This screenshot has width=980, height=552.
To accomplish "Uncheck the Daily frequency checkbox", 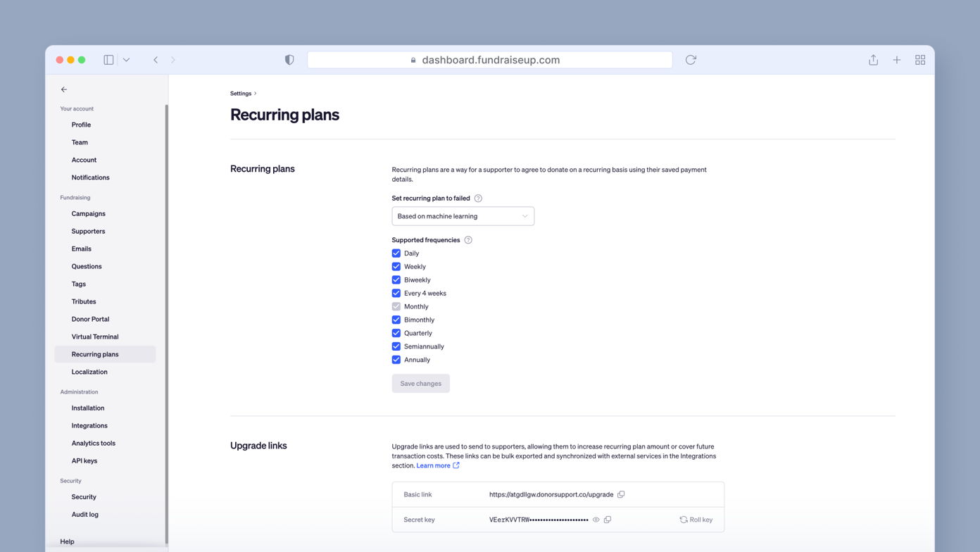I will click(396, 253).
